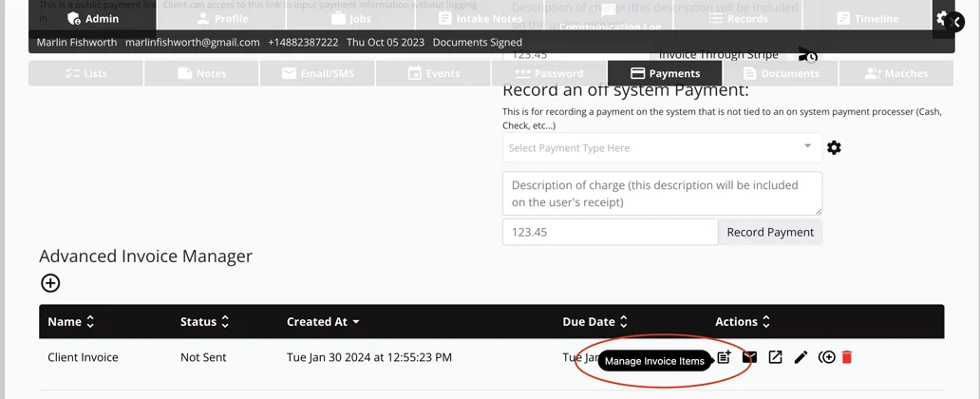Open Select Payment Type dropdown
This screenshot has width=980, height=399.
(x=663, y=147)
